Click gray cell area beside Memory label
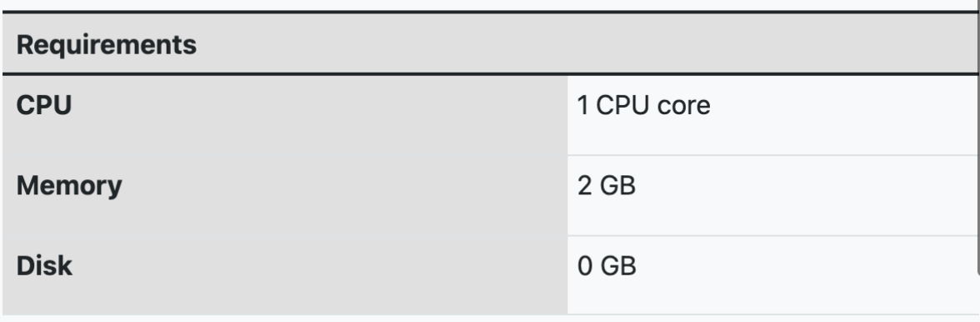Viewport: 980px width, 322px height. 343,195
